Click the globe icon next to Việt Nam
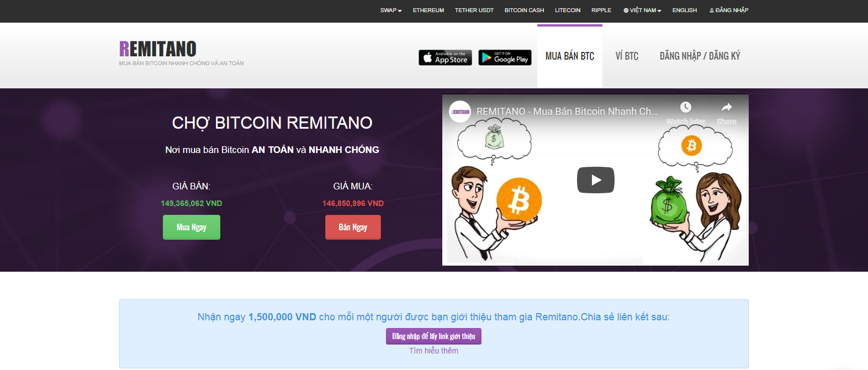 click(626, 10)
